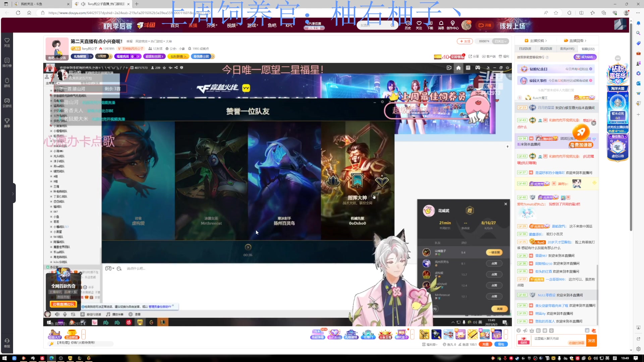Select the rocket gift in gift bar
644x362 pixels.
click(x=436, y=334)
